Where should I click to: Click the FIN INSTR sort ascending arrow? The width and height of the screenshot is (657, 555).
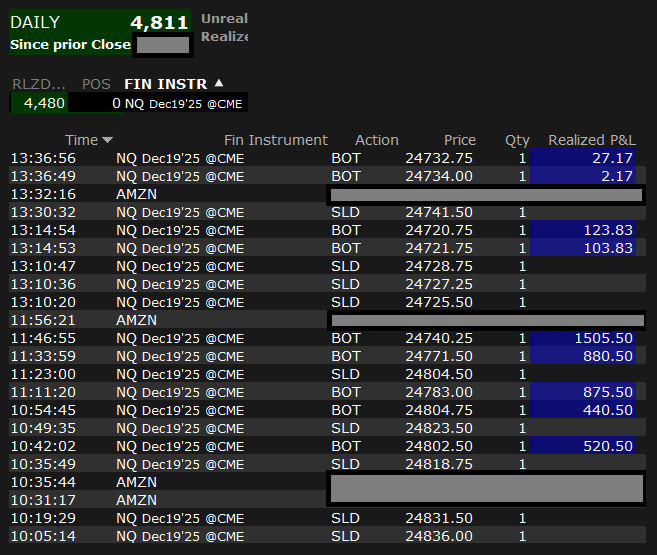click(219, 83)
